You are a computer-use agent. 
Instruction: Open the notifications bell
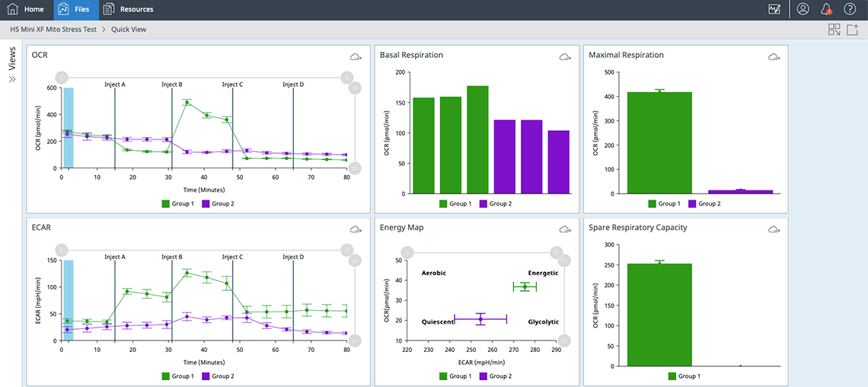tap(826, 9)
